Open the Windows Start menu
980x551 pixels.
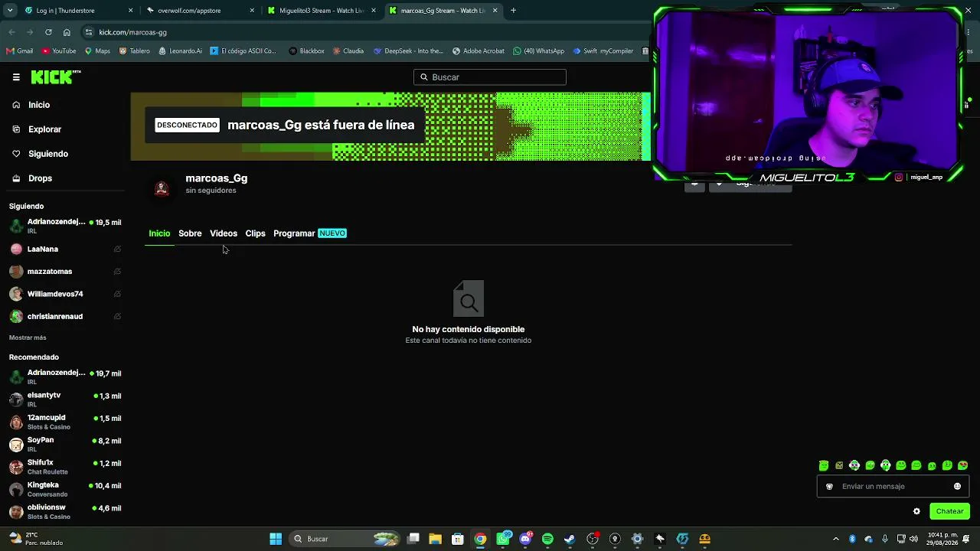click(x=276, y=539)
